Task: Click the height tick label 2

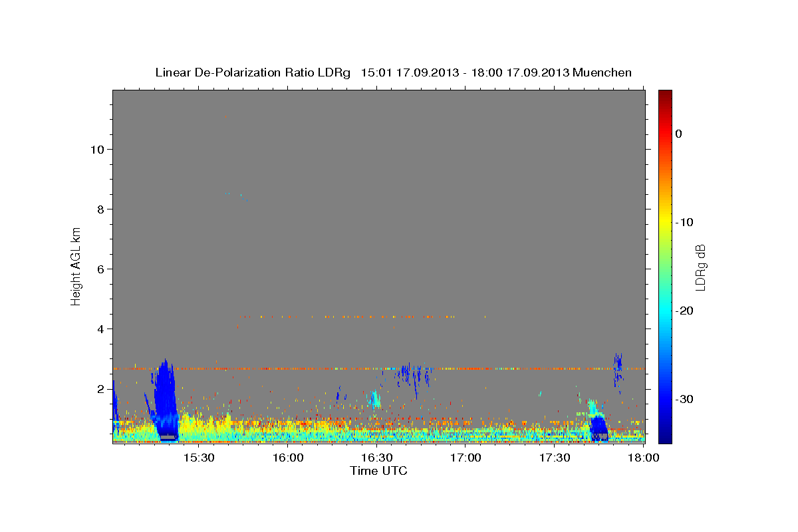Action: [101, 388]
